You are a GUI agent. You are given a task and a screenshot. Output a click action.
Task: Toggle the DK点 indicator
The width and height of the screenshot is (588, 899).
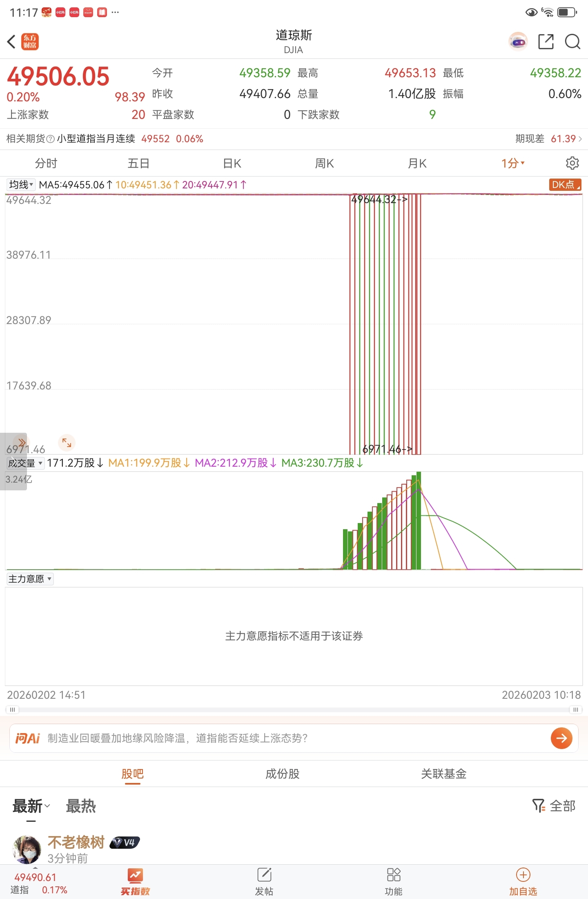tap(565, 185)
